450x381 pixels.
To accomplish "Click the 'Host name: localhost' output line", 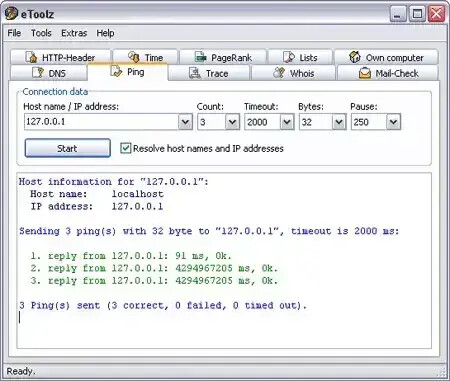I will pos(97,194).
